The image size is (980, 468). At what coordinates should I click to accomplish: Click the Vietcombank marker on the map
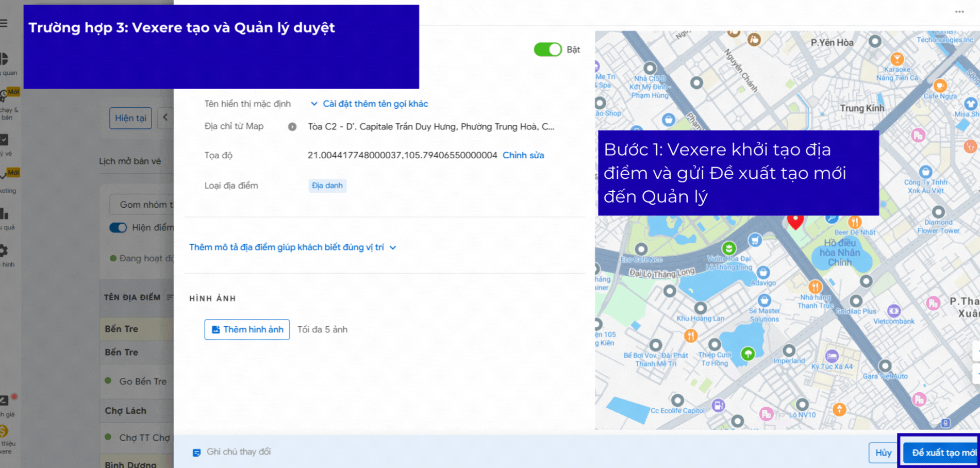click(x=893, y=311)
